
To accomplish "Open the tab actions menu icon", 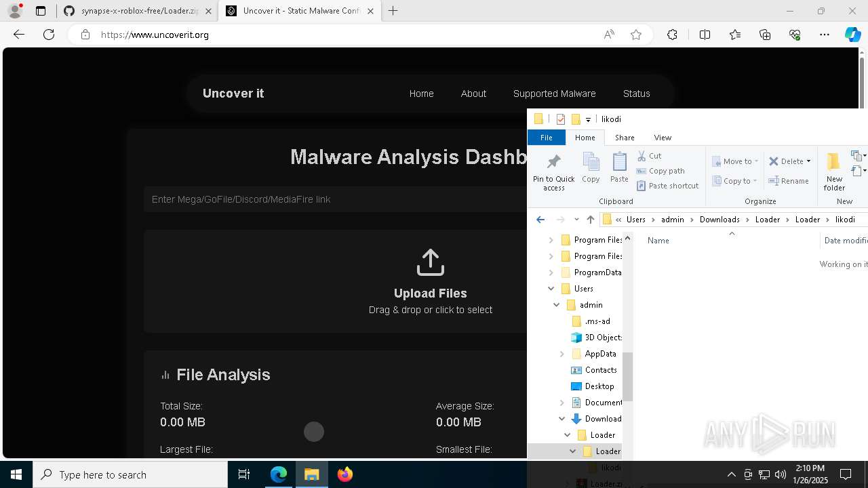I will pyautogui.click(x=41, y=11).
